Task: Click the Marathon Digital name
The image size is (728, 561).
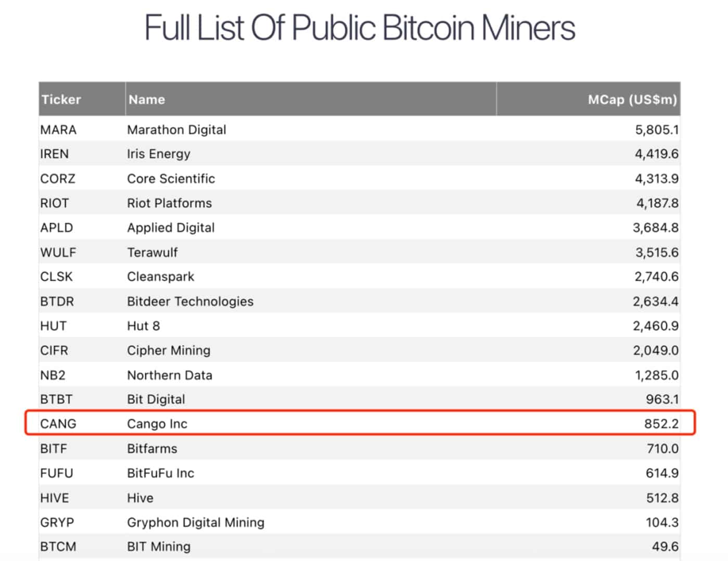Action: tap(176, 129)
